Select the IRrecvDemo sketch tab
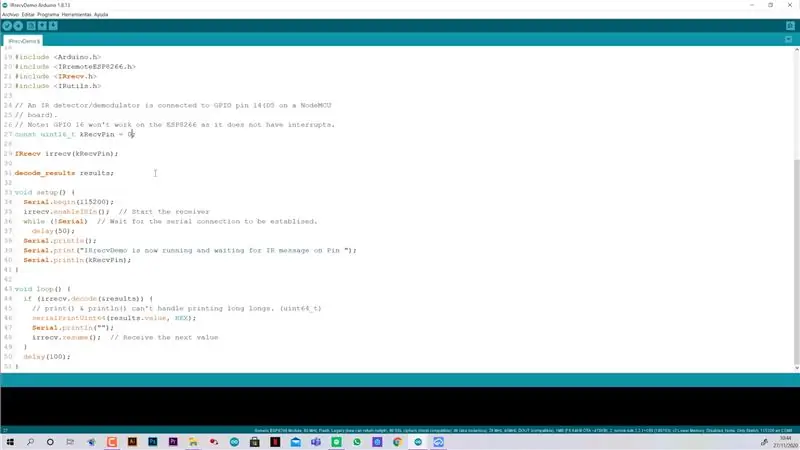 (x=23, y=41)
